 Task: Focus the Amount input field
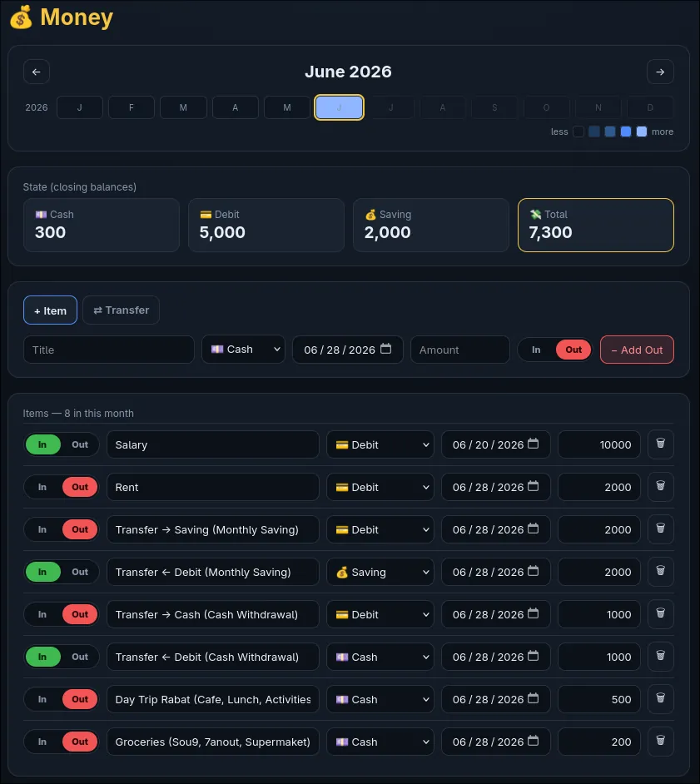click(460, 350)
